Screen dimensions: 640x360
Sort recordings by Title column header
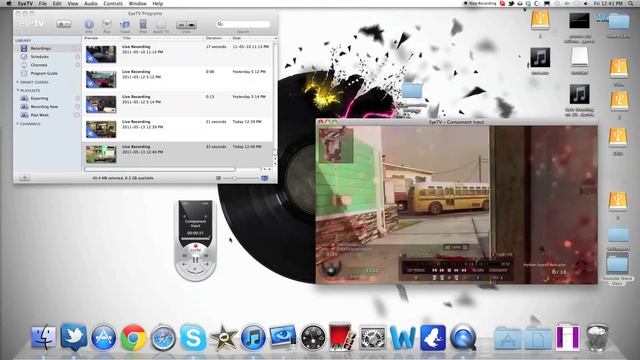(162, 38)
